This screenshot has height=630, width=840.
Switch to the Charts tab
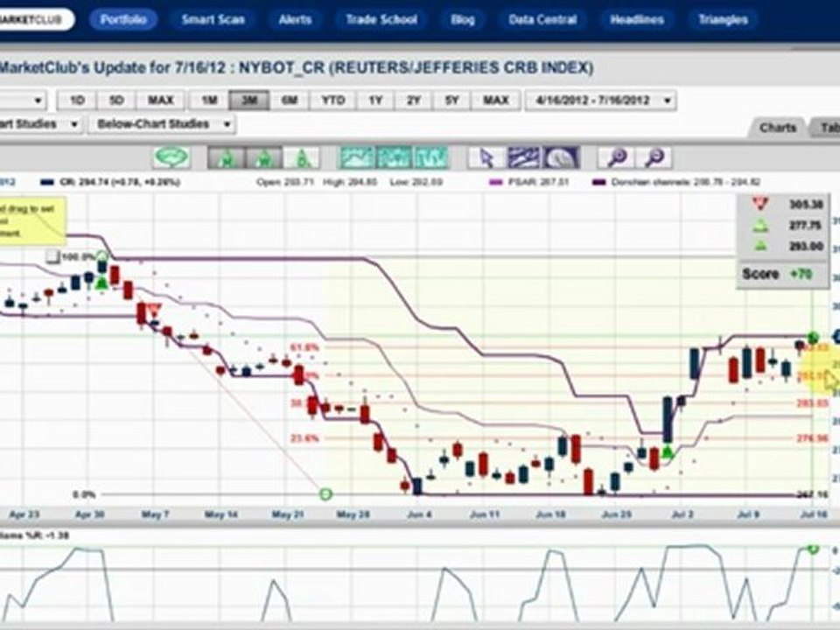pyautogui.click(x=778, y=128)
